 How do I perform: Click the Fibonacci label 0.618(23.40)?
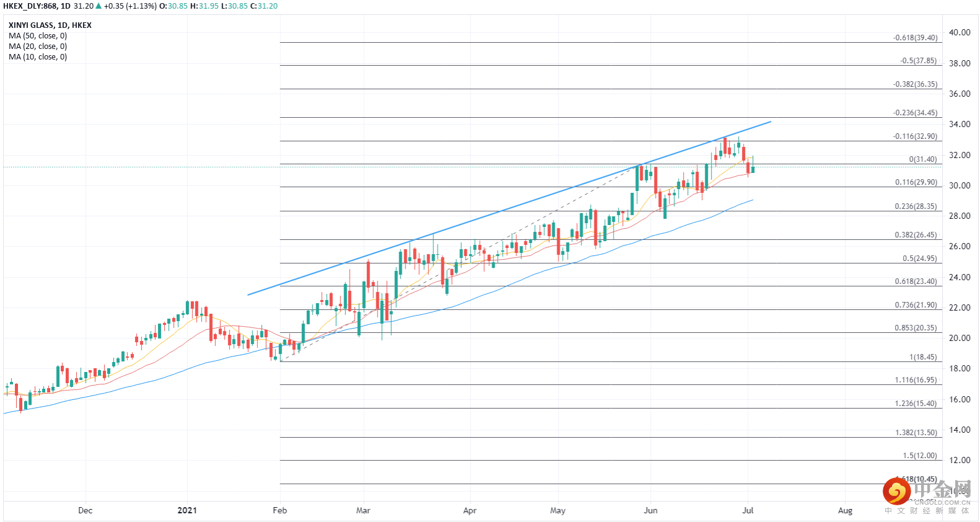[916, 281]
